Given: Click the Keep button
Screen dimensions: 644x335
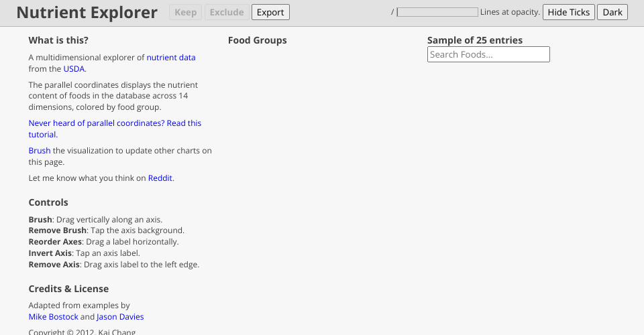Looking at the screenshot, I should [x=185, y=12].
